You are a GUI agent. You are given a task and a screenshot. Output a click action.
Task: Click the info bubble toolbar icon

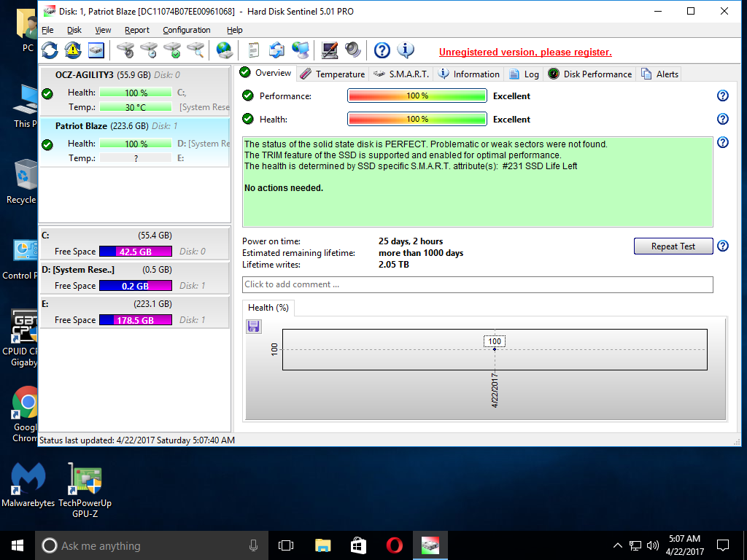coord(406,50)
